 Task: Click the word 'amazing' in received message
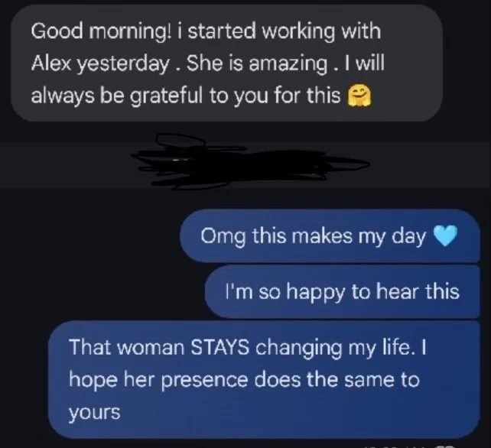(x=288, y=64)
